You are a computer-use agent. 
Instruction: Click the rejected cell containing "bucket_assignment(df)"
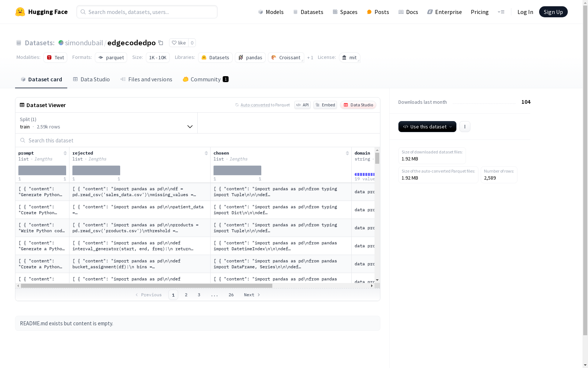coord(140,264)
